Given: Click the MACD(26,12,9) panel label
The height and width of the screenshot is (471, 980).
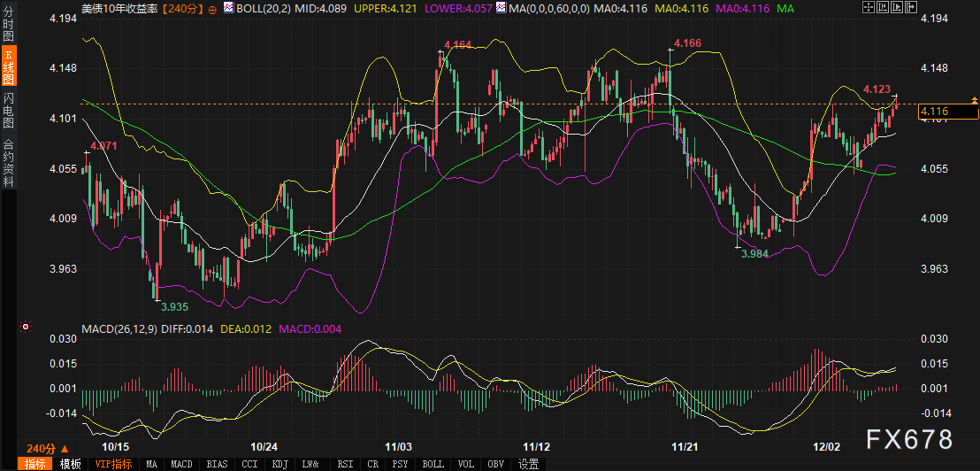Looking at the screenshot, I should [x=119, y=329].
